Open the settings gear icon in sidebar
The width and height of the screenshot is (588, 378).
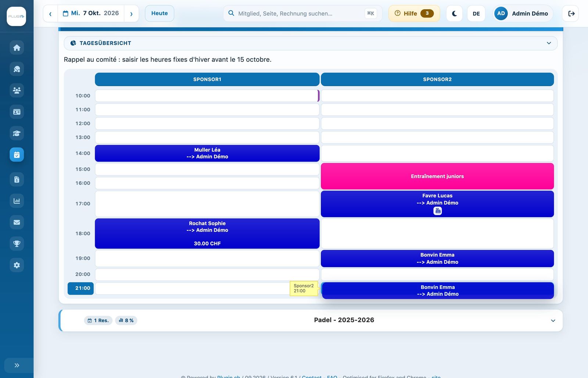click(x=17, y=265)
